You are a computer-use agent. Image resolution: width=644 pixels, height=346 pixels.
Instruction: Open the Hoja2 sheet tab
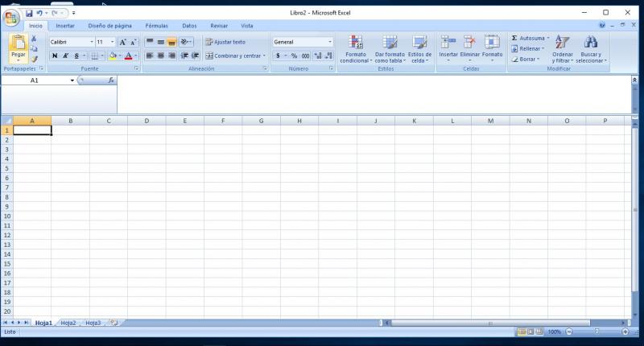point(68,323)
